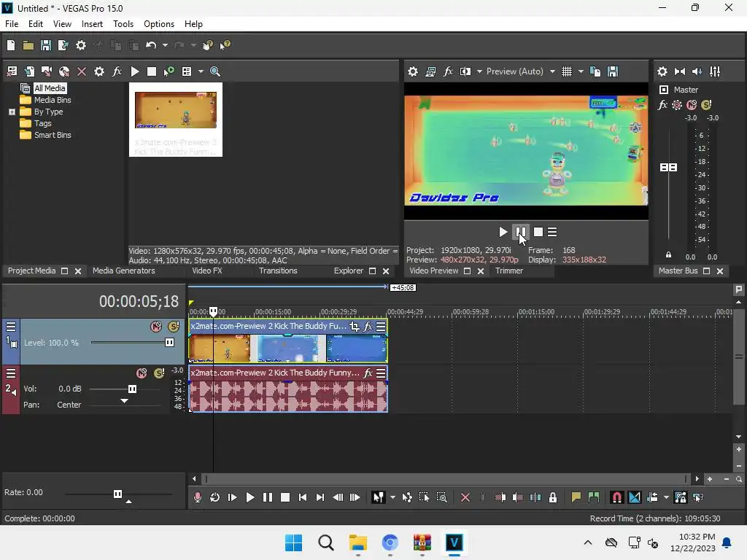Stop Video Preview playback
This screenshot has height=560, width=747.
538,232
